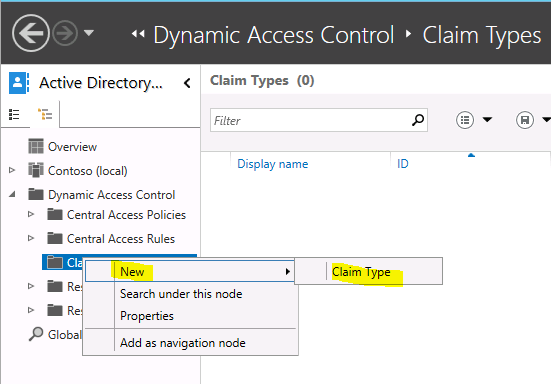
Task: Click the search magnifier in Filter box
Action: pos(418,120)
